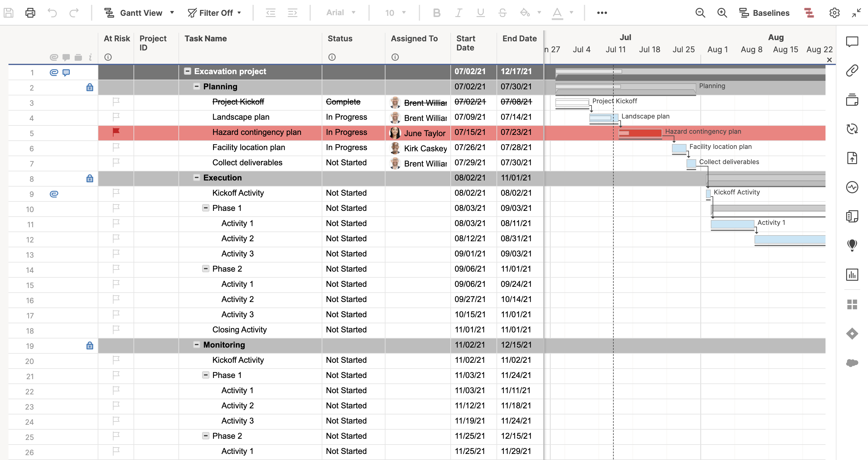Toggle At Risk flag for Landscape plan

pos(116,117)
